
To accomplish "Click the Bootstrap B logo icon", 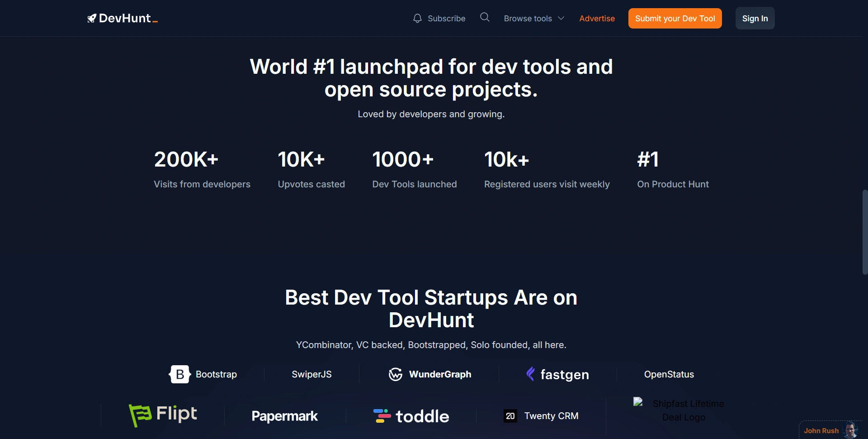I will [179, 374].
